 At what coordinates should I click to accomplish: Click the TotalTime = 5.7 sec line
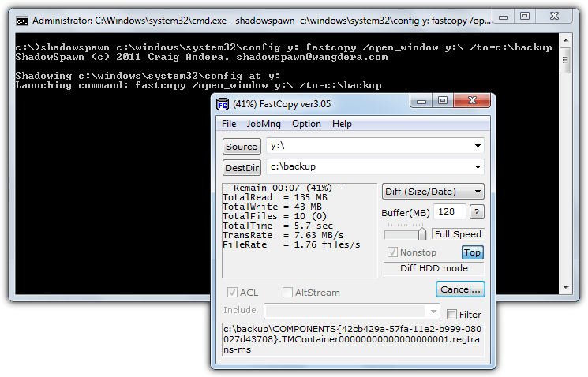click(278, 226)
